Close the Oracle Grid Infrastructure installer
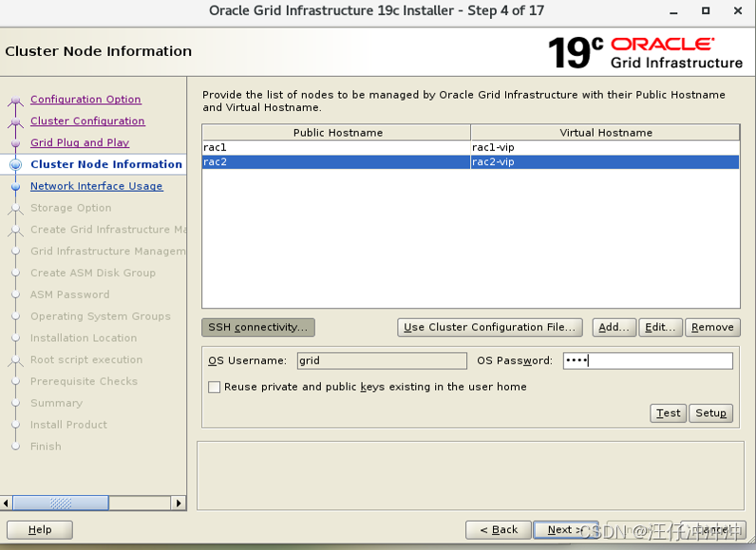This screenshot has height=550, width=756. click(738, 10)
